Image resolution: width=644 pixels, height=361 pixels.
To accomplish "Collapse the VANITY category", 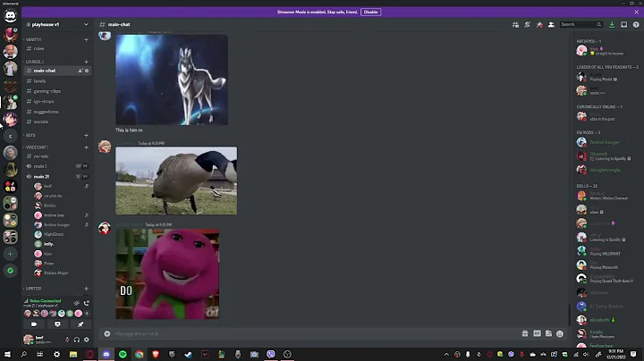I will point(33,40).
